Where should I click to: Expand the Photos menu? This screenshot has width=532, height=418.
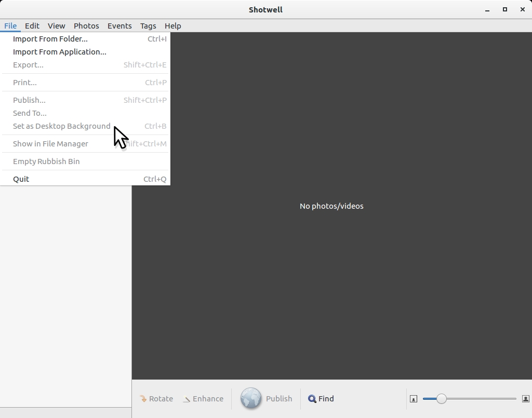pos(86,26)
